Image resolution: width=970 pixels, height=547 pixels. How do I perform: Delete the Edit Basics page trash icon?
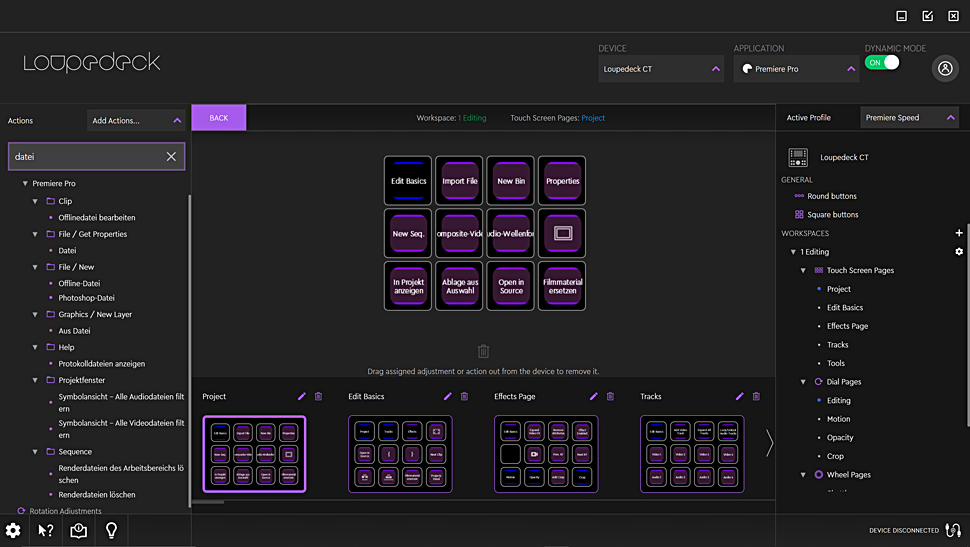coord(464,396)
